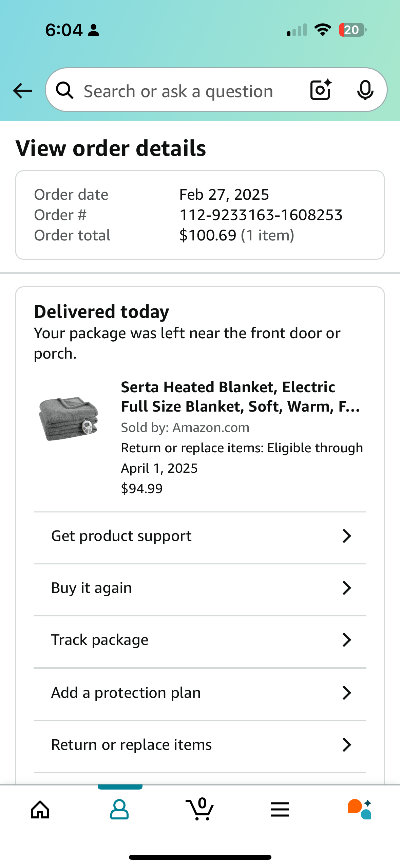Open the shopping cart icon
The width and height of the screenshot is (400, 868).
200,809
